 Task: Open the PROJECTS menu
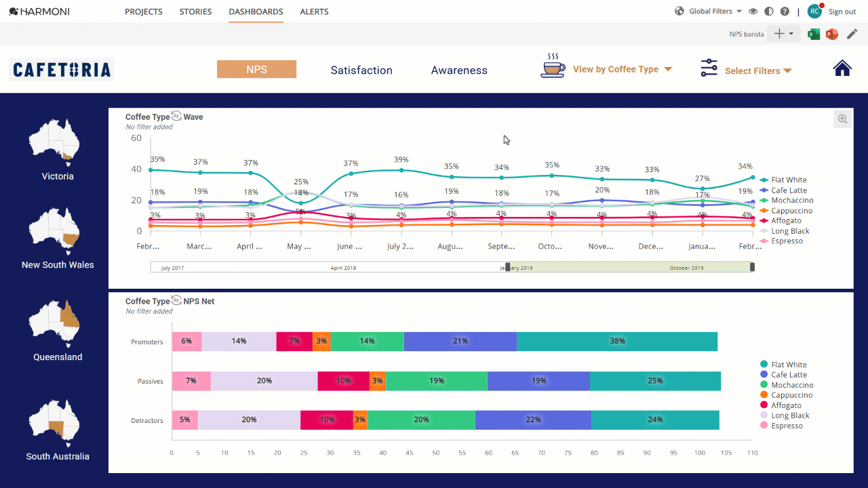[144, 12]
